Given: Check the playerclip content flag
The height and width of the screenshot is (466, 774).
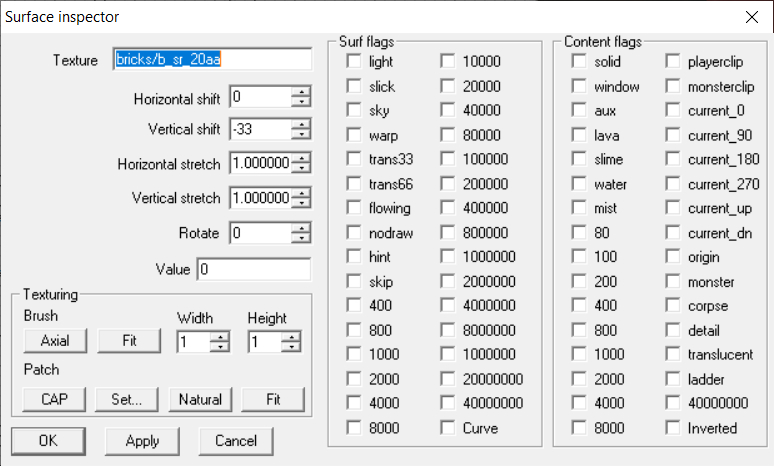Looking at the screenshot, I should point(673,62).
